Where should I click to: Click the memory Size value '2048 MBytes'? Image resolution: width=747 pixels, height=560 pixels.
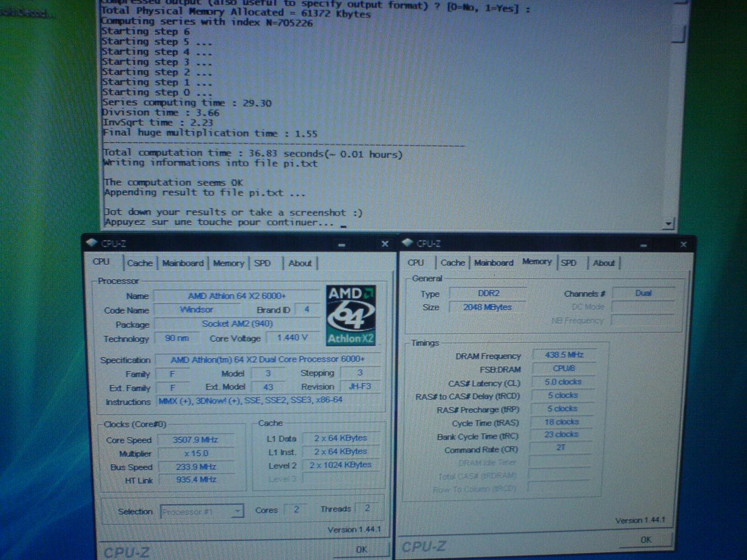[487, 307]
